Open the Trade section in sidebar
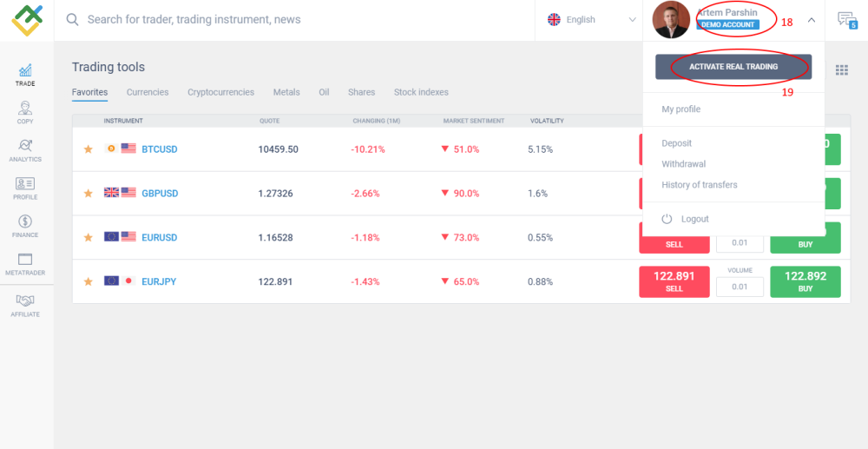868x449 pixels. tap(25, 75)
